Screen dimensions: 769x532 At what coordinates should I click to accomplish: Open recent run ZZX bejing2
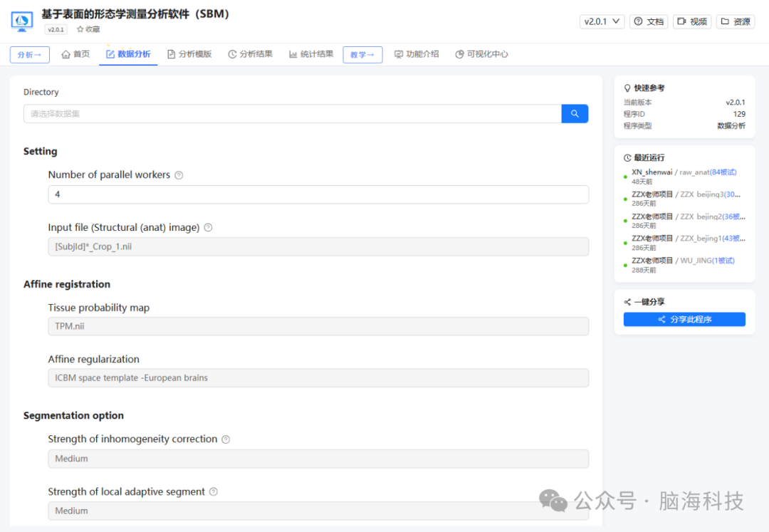point(688,217)
